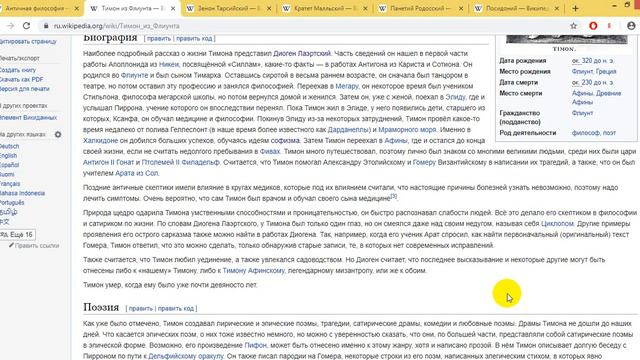Viewport: 640px width, 360px height.
Task: Switch to the Панетий Родосский tab
Action: click(x=420, y=8)
